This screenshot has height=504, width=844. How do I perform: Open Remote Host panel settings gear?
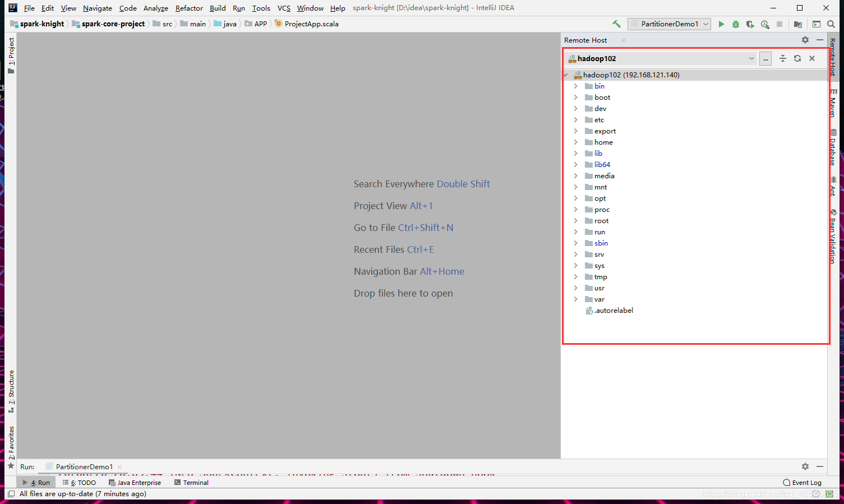click(x=805, y=40)
